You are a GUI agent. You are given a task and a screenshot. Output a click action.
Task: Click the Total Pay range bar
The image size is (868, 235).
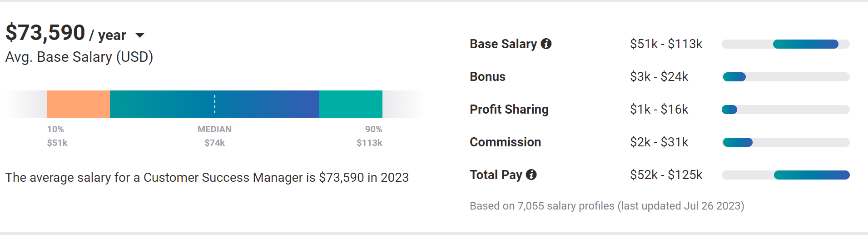(785, 175)
